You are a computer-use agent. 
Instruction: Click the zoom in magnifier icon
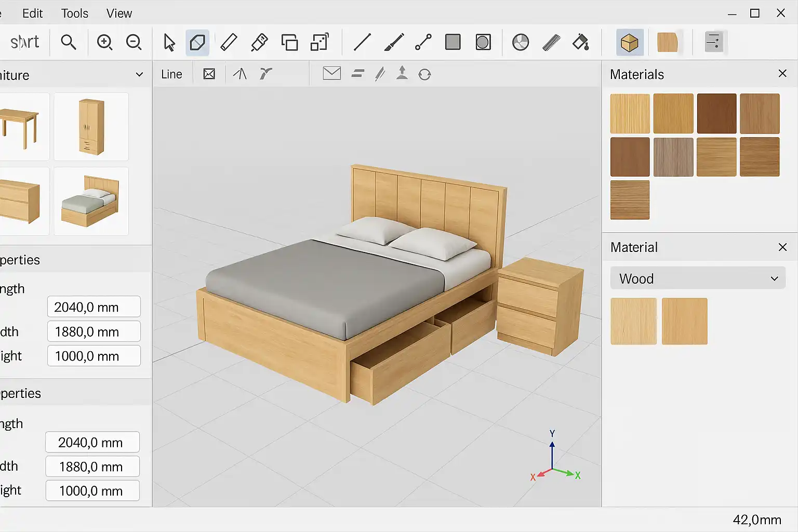point(104,42)
